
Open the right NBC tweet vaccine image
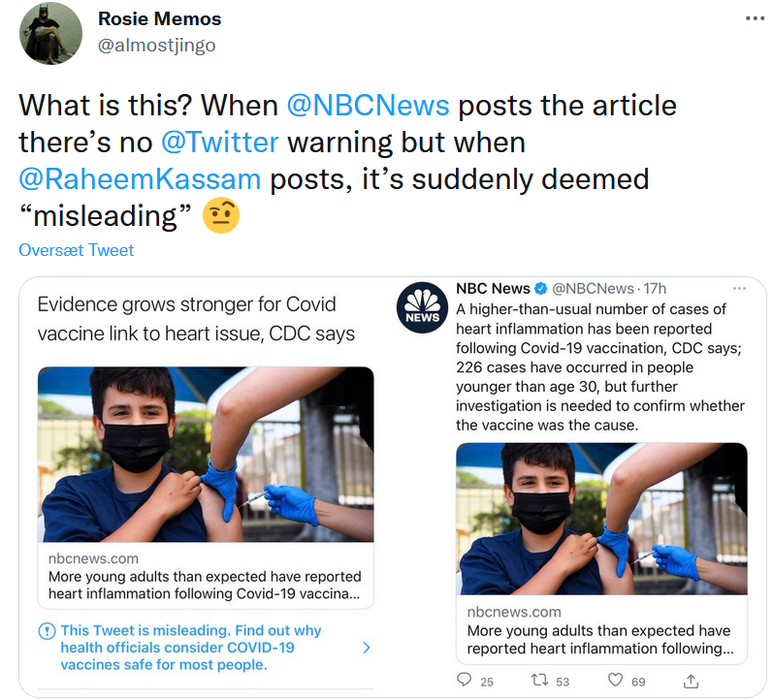pyautogui.click(x=601, y=518)
